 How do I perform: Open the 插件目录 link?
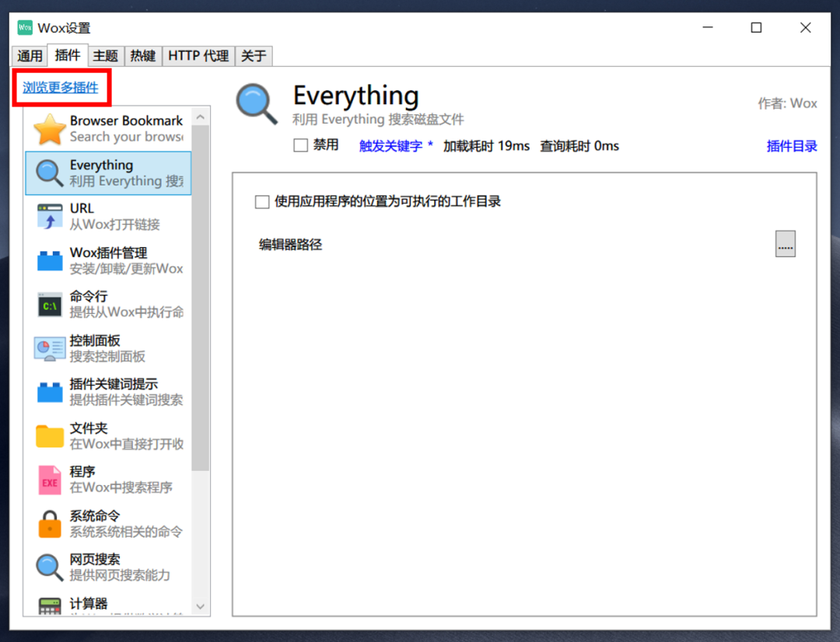pos(791,145)
